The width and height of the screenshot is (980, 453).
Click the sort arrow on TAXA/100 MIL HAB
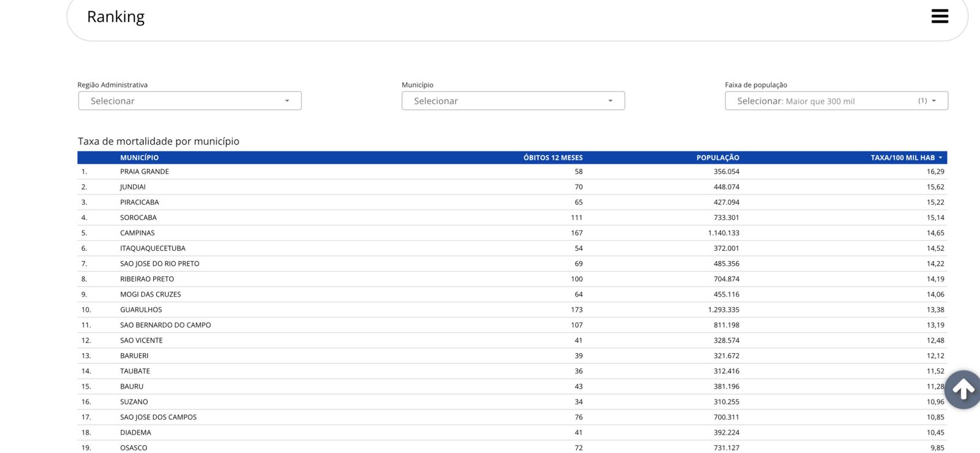coord(940,158)
